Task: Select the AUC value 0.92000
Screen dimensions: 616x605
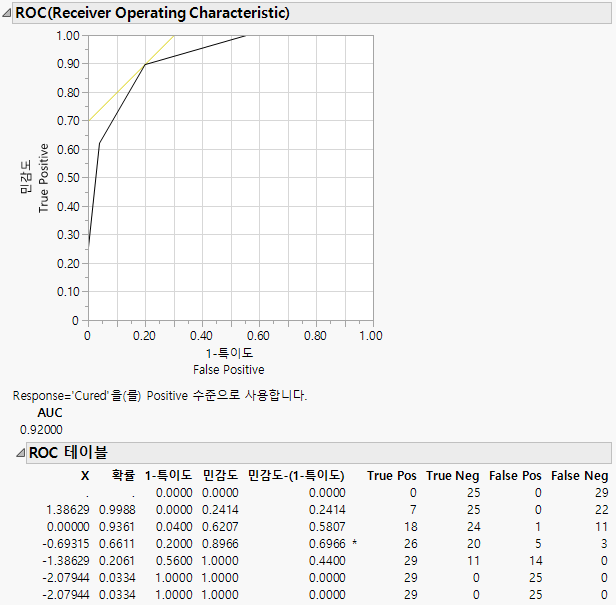Action: pyautogui.click(x=41, y=430)
